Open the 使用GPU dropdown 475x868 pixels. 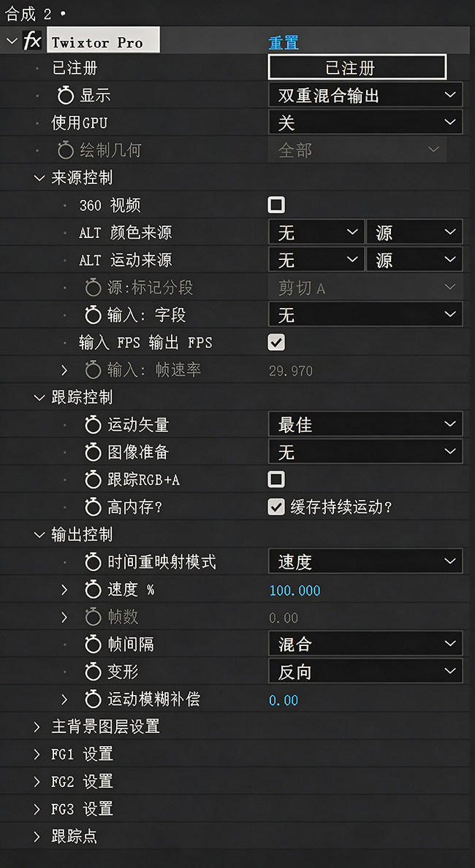coord(366,122)
